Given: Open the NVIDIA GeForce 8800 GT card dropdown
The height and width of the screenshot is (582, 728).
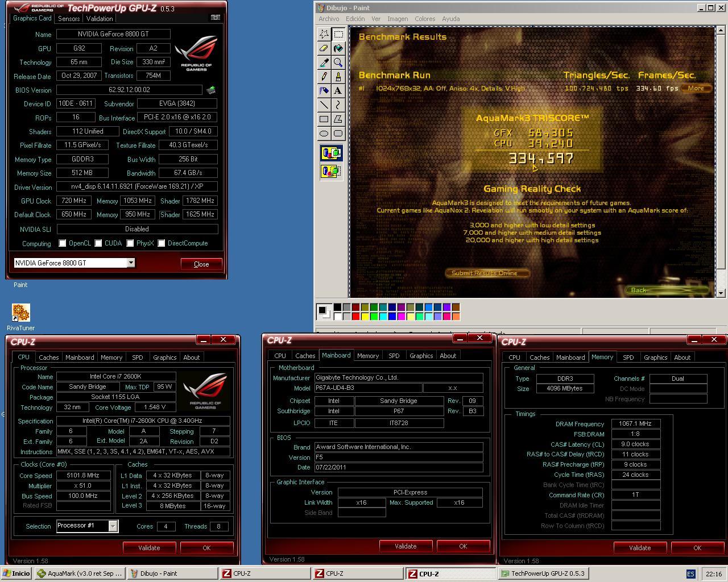Looking at the screenshot, I should [x=131, y=263].
